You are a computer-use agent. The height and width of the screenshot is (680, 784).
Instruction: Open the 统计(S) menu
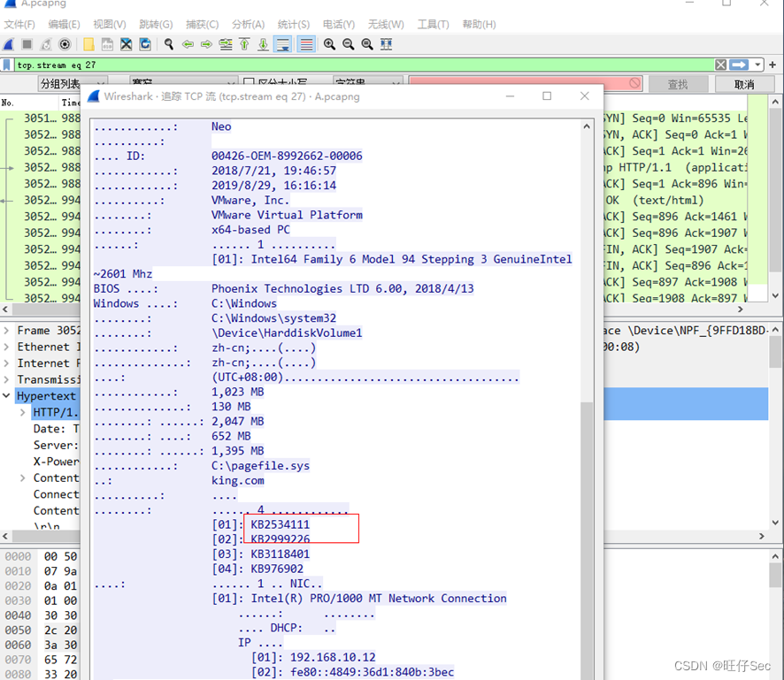tap(294, 25)
